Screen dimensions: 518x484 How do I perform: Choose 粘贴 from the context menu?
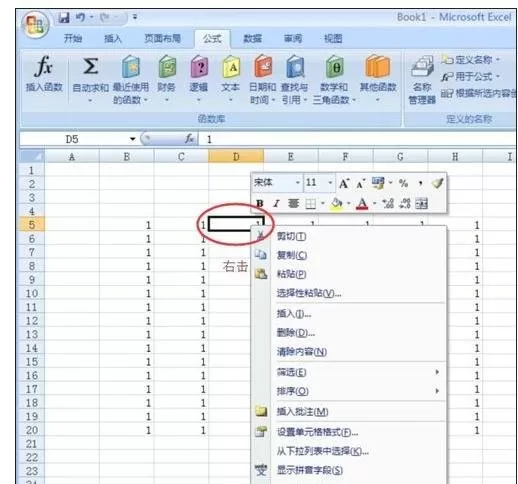point(292,274)
